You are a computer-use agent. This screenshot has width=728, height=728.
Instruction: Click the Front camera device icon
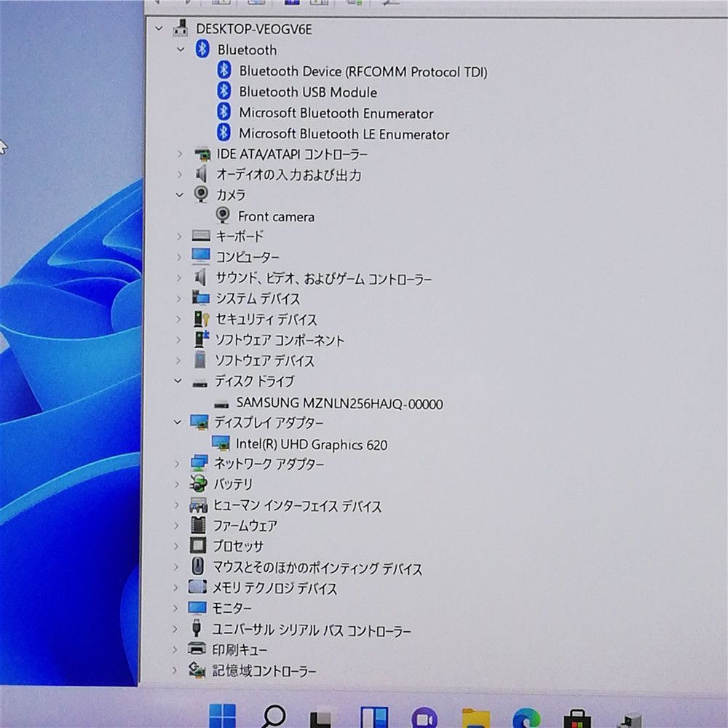[223, 215]
